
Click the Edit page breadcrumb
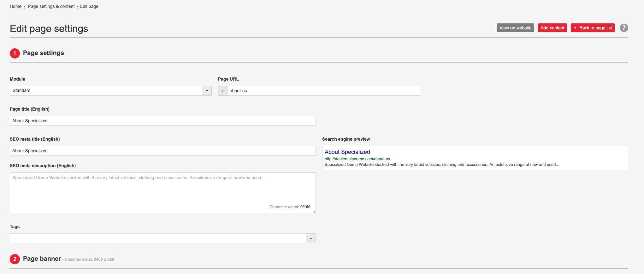(89, 6)
